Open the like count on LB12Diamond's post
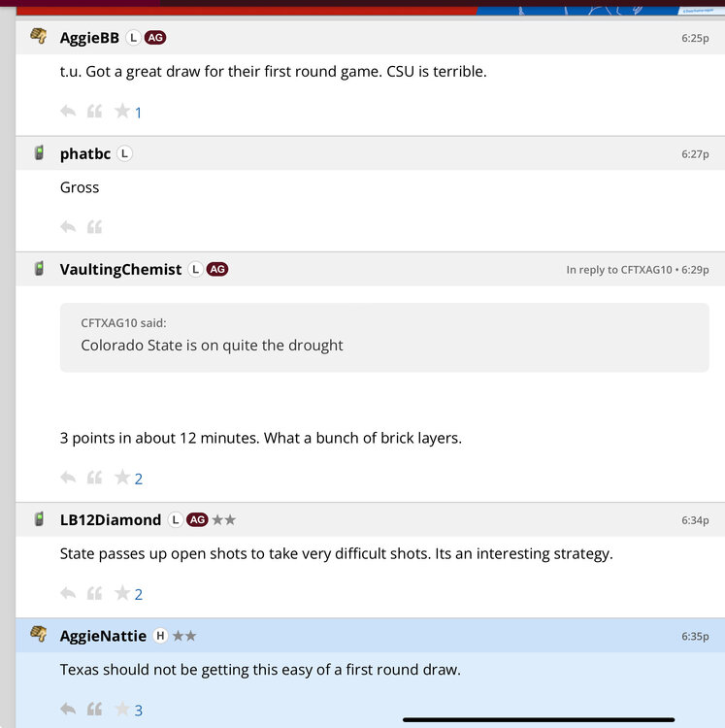Viewport: 725px width, 728px height. coord(139,594)
